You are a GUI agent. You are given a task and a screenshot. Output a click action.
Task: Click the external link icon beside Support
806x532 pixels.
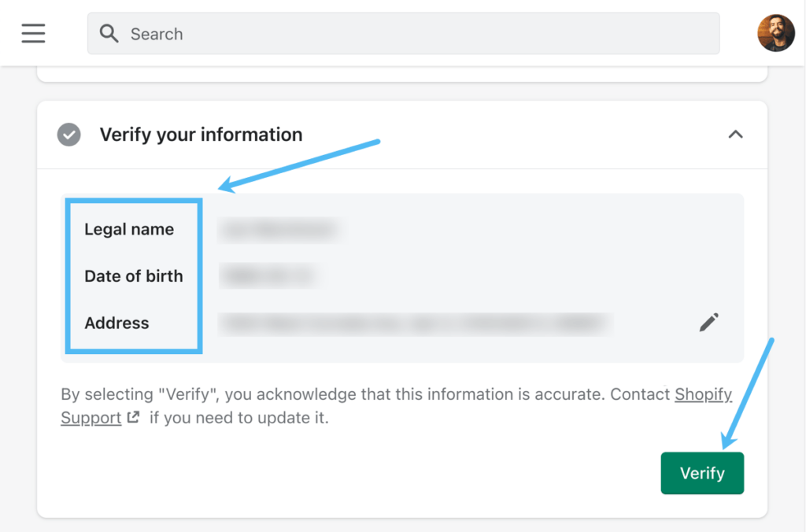(x=133, y=418)
